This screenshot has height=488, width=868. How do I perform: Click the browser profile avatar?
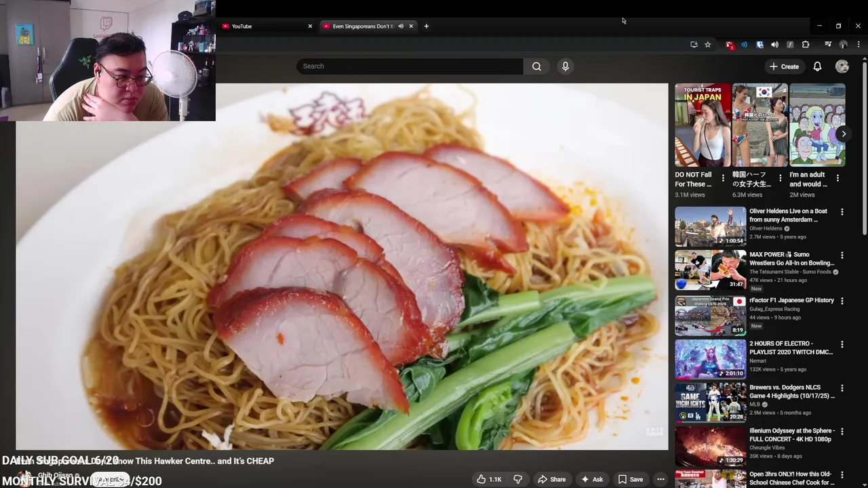click(844, 45)
